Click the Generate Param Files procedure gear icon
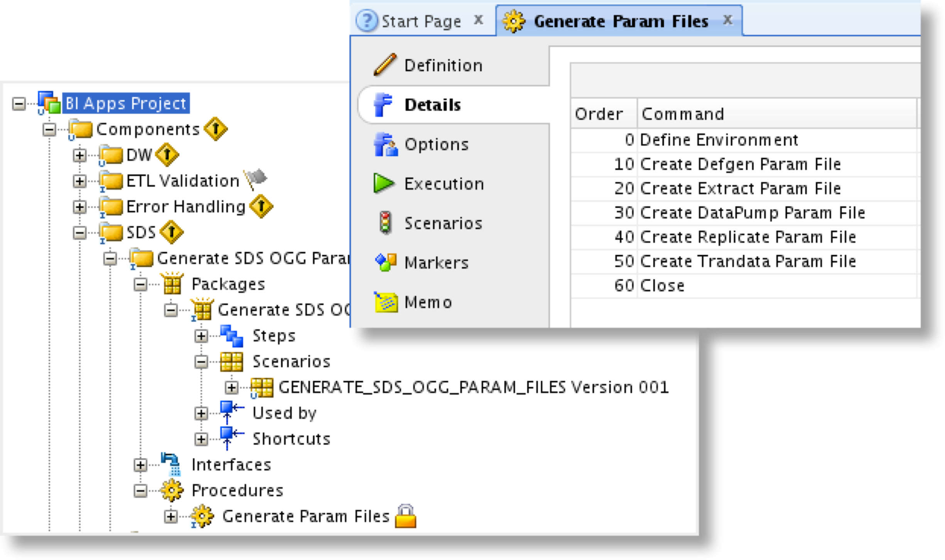The width and height of the screenshot is (945, 560). pyautogui.click(x=202, y=516)
